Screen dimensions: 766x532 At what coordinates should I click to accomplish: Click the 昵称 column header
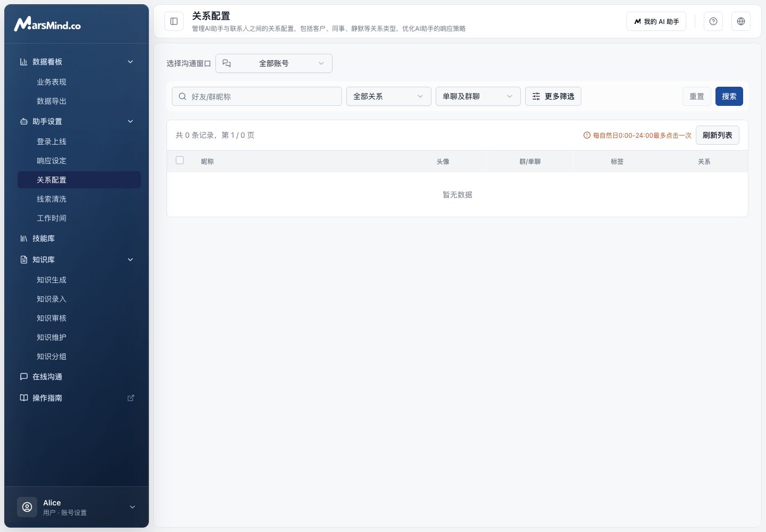click(x=207, y=161)
